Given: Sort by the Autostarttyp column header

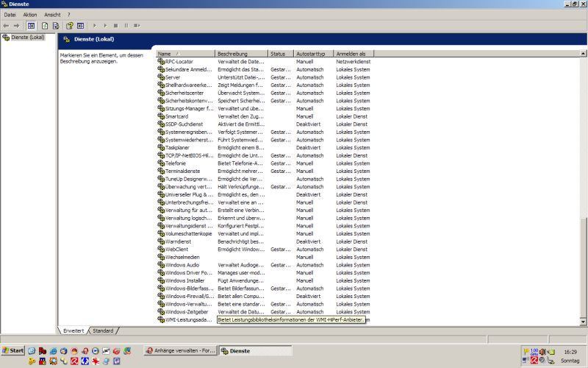Looking at the screenshot, I should pos(314,54).
